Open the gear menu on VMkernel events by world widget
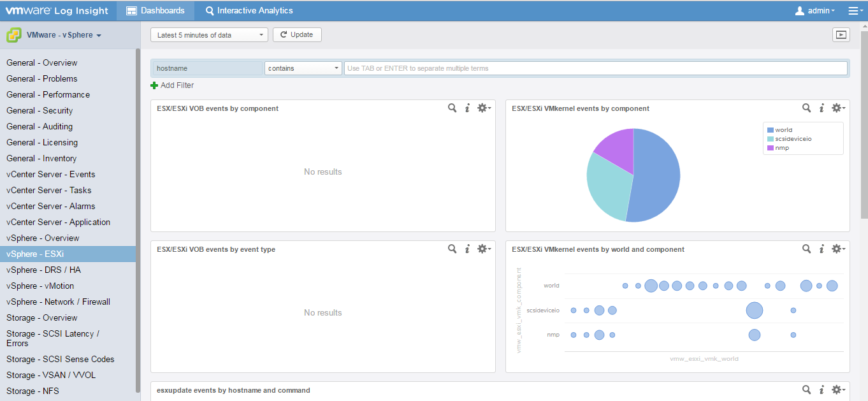 (837, 249)
